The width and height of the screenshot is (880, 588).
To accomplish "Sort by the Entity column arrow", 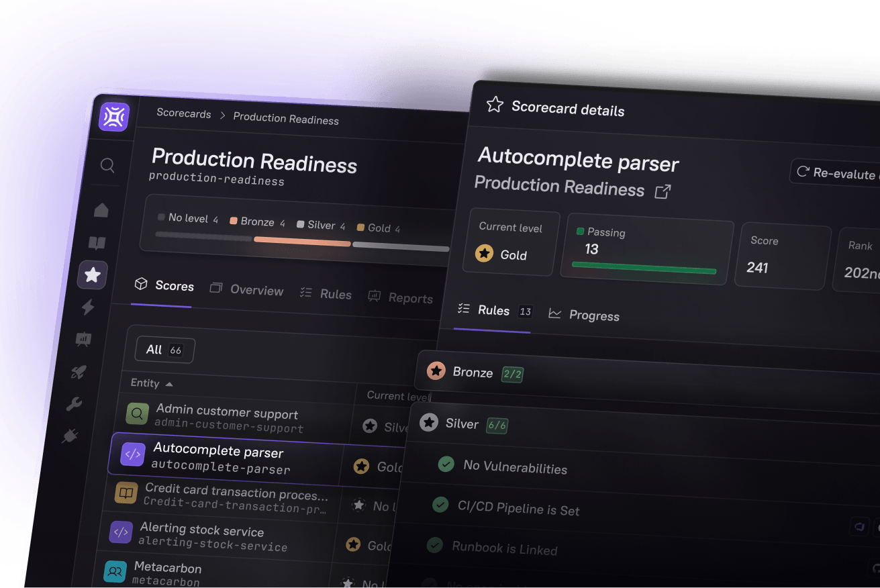I will pyautogui.click(x=169, y=384).
